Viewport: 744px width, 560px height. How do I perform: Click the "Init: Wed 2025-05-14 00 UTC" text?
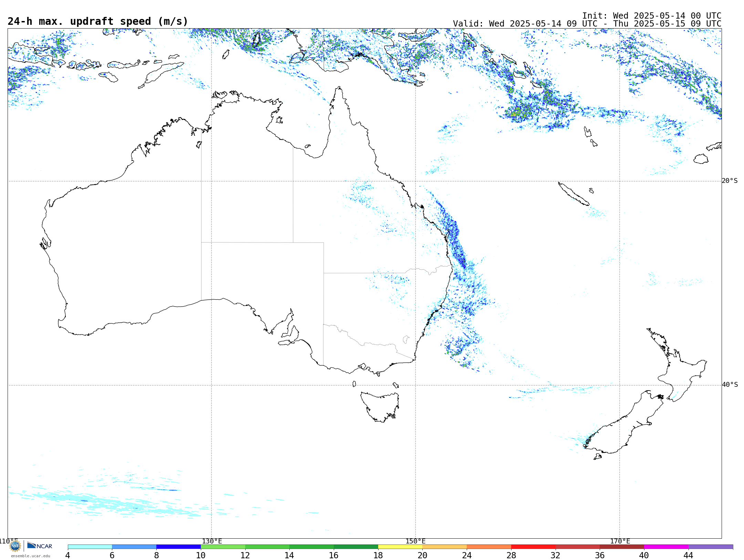pos(652,16)
